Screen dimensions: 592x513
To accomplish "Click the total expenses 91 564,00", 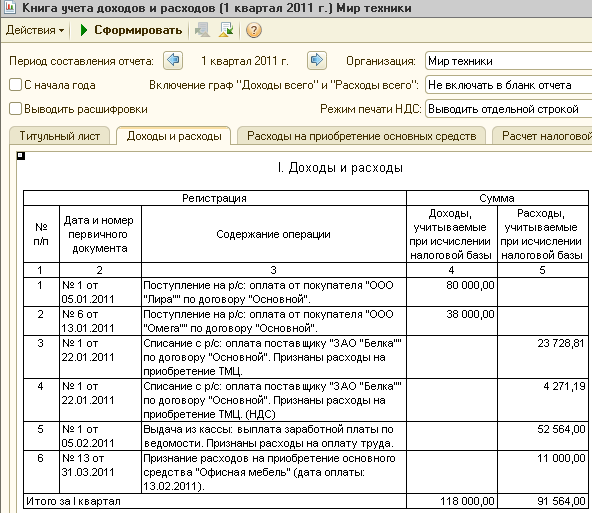I will [543, 501].
